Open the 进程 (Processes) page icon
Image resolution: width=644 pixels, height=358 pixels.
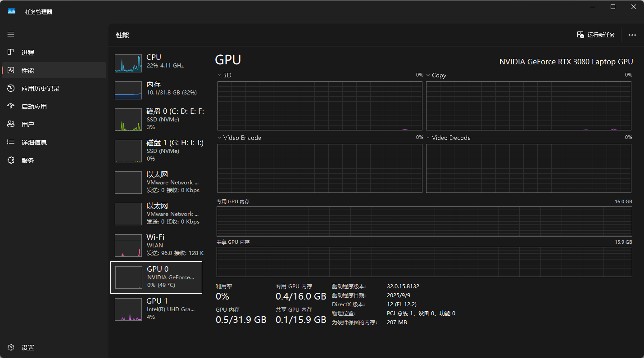pos(11,53)
